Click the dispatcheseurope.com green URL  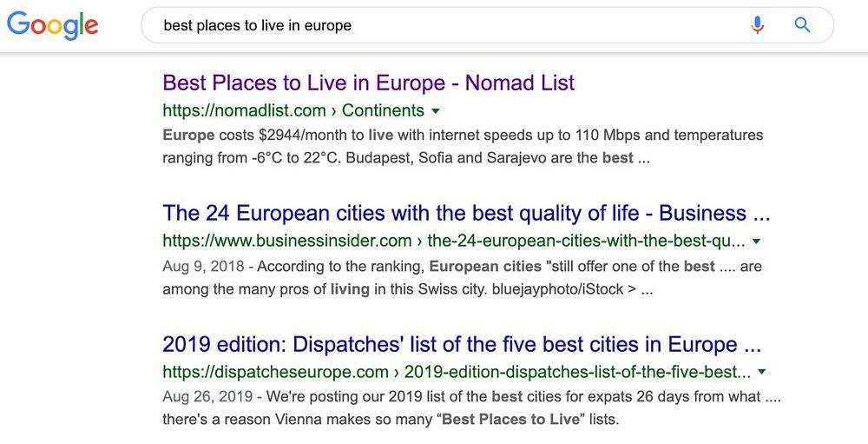pos(275,372)
